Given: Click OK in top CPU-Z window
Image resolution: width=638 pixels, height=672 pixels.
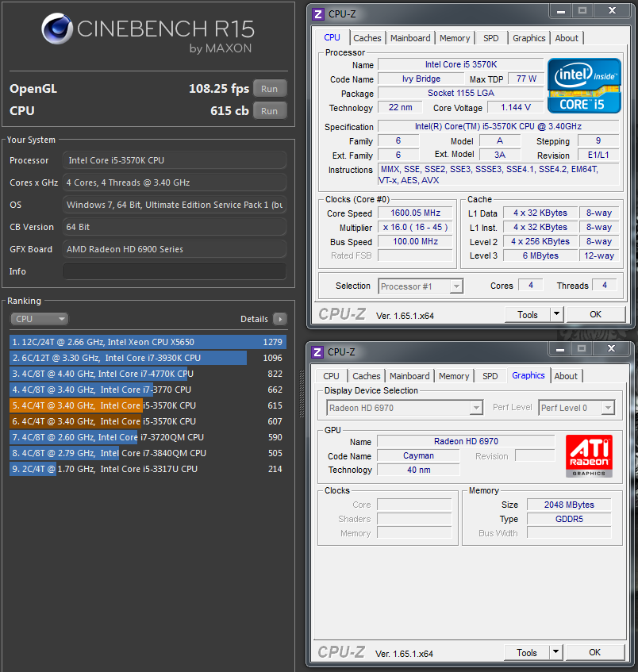Looking at the screenshot, I should tap(596, 314).
